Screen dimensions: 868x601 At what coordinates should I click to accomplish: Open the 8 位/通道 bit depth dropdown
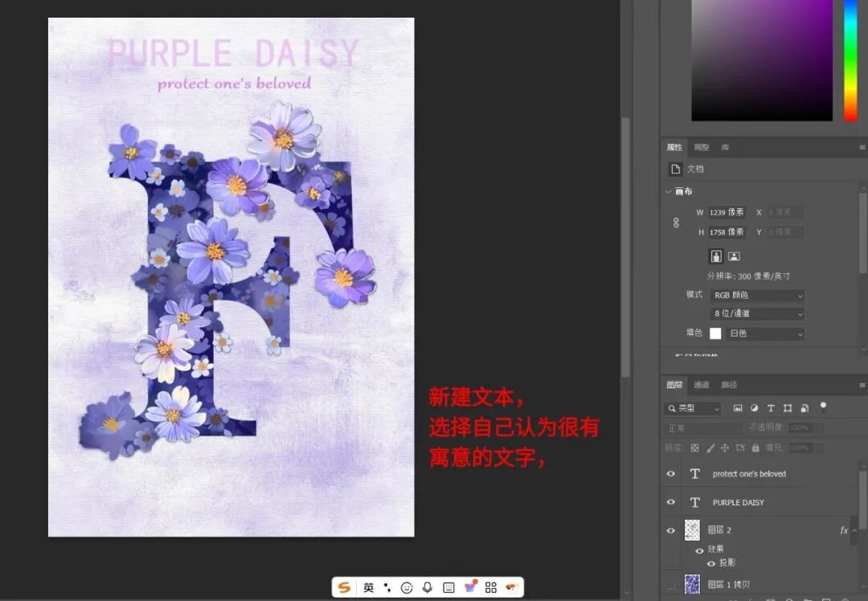[x=757, y=314]
